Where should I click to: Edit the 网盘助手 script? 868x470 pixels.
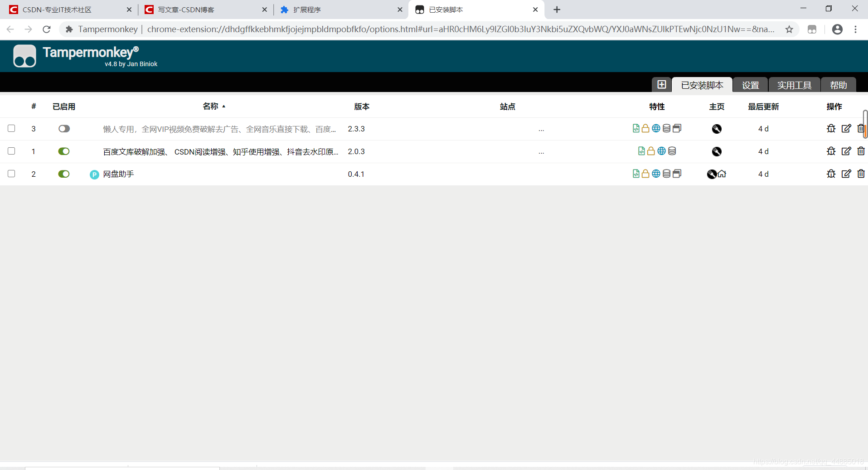point(846,174)
